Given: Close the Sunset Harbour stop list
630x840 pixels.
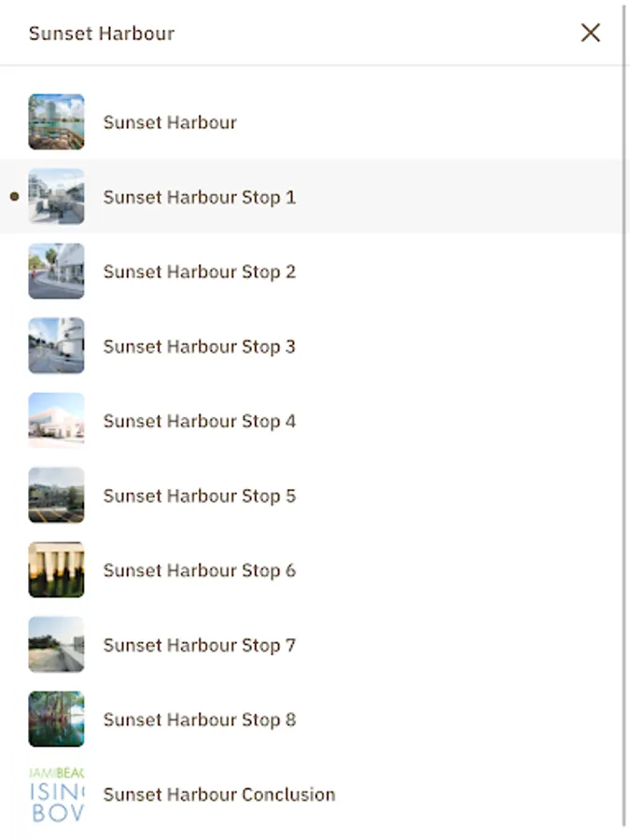Looking at the screenshot, I should (590, 34).
